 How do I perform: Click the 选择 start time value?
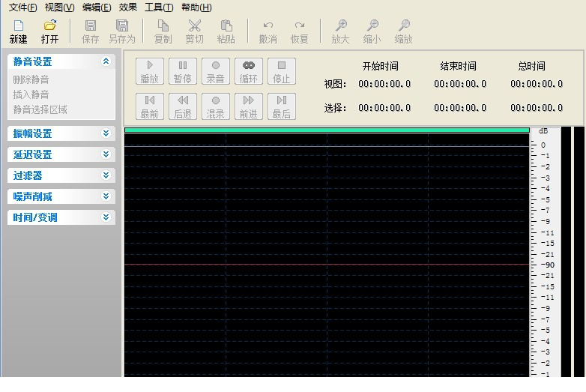pos(384,108)
